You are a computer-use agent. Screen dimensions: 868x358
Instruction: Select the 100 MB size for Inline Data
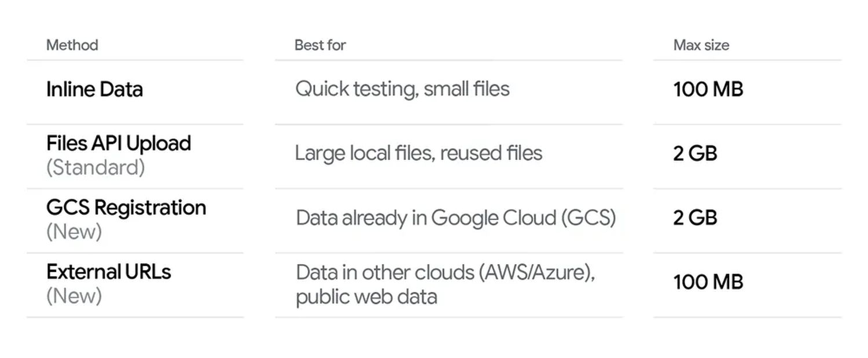708,89
